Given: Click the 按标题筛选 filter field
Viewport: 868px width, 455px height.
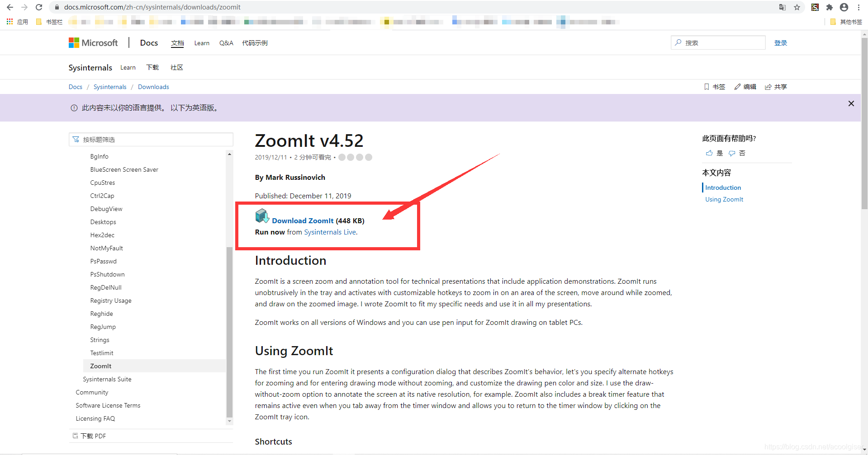Looking at the screenshot, I should [151, 139].
